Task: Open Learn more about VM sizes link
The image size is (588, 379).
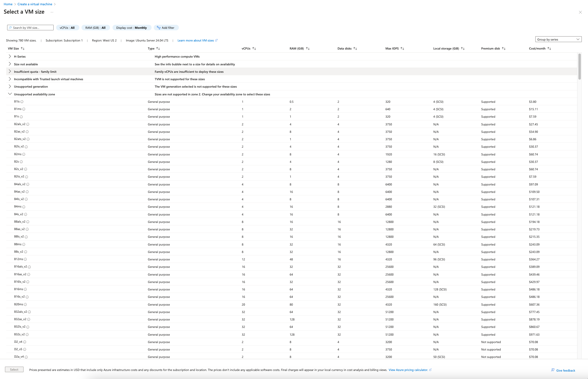Action: [197, 41]
